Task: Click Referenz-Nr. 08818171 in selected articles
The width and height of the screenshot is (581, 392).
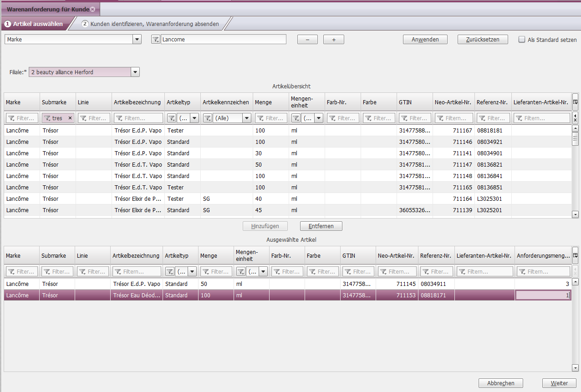Action: point(436,295)
